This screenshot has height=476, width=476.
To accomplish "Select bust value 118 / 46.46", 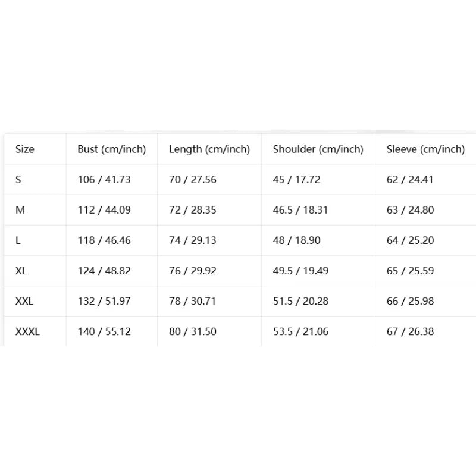I will (104, 240).
